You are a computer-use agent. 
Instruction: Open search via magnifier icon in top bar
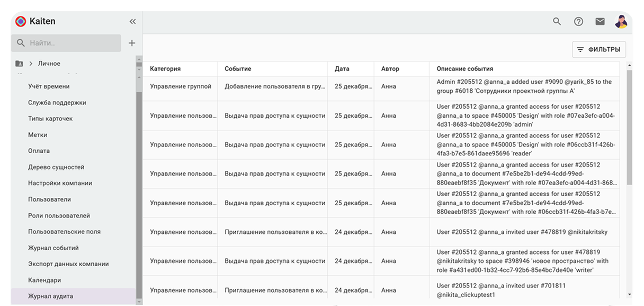point(557,21)
